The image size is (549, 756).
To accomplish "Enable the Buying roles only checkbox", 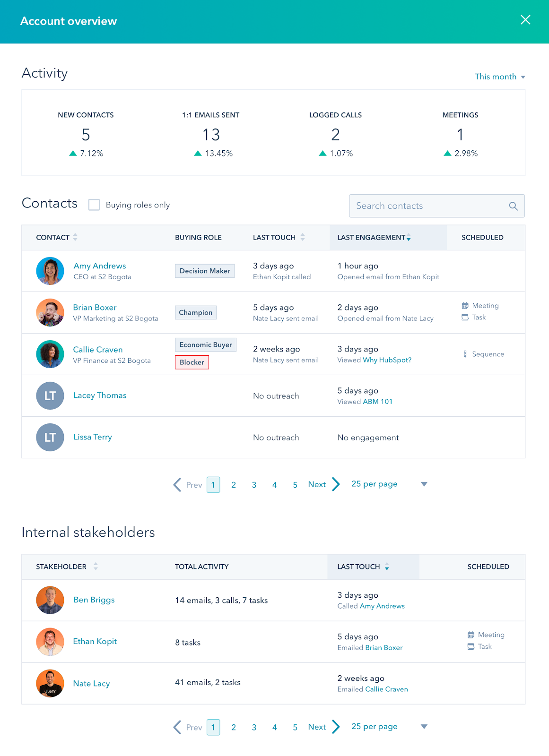I will coord(95,205).
